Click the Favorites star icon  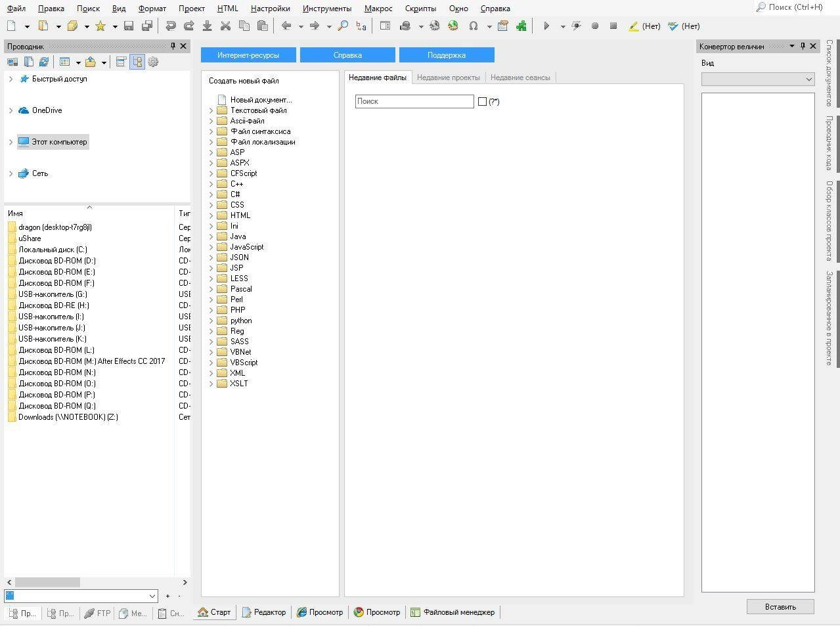100,26
